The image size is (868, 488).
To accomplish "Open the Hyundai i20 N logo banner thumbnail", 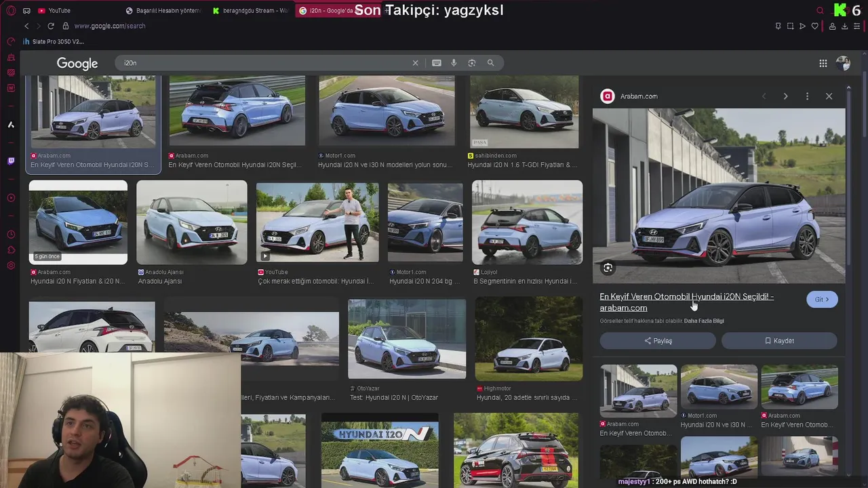I will pos(380,451).
